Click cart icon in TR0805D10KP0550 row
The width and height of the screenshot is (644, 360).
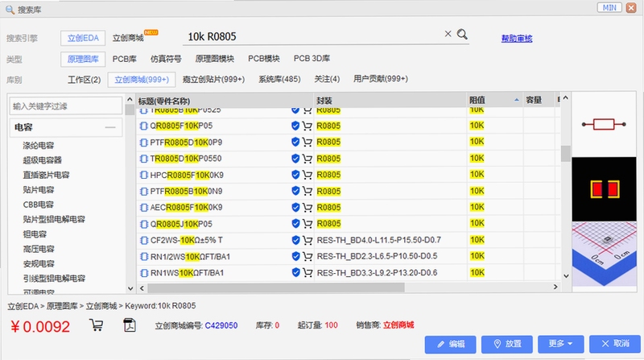click(x=307, y=159)
